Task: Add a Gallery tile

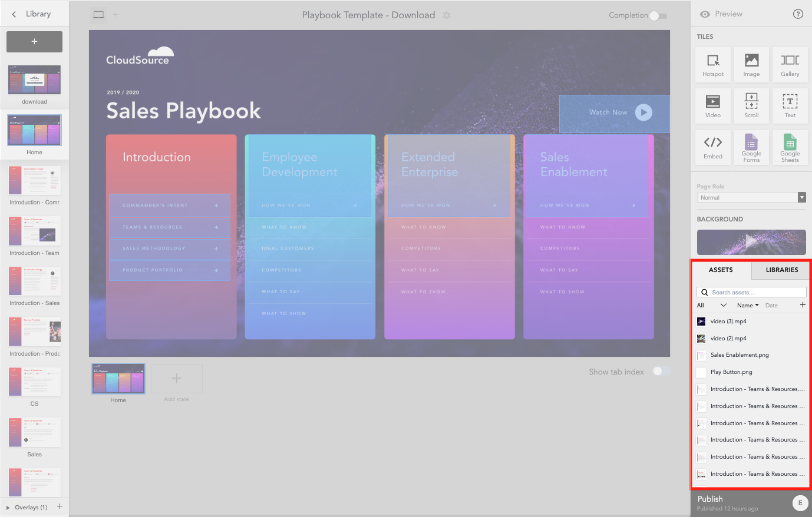Action: (x=790, y=64)
